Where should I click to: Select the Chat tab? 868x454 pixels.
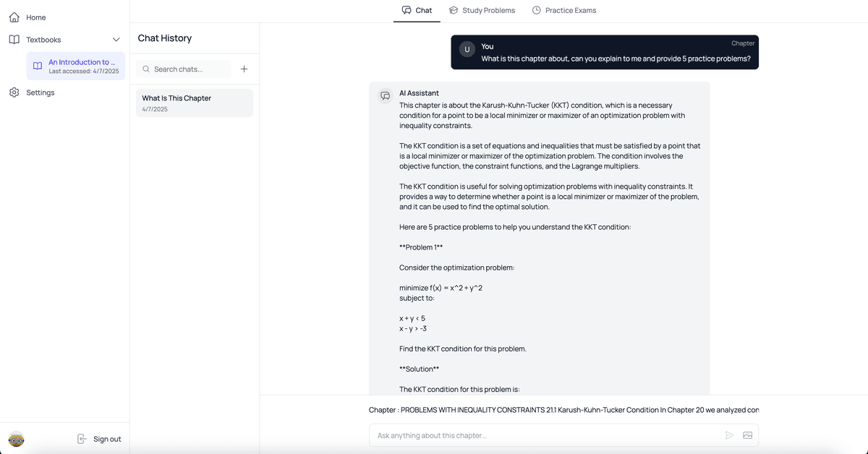(x=417, y=11)
